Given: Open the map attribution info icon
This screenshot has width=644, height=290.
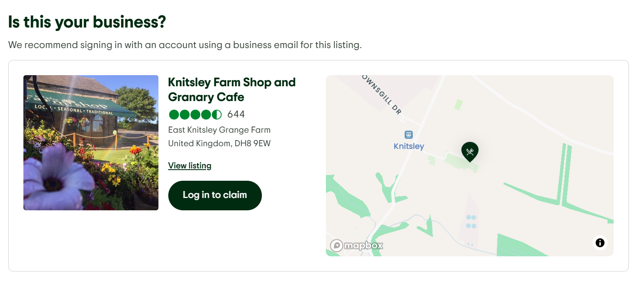Looking at the screenshot, I should coord(599,242).
